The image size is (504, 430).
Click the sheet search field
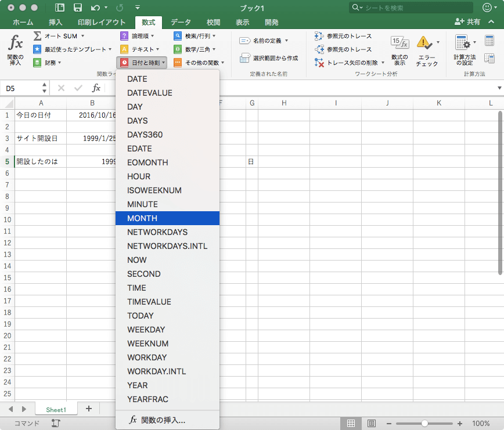tap(411, 8)
